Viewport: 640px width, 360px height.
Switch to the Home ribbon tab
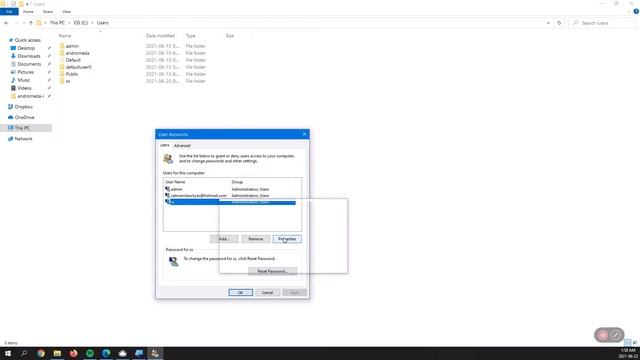[28, 11]
